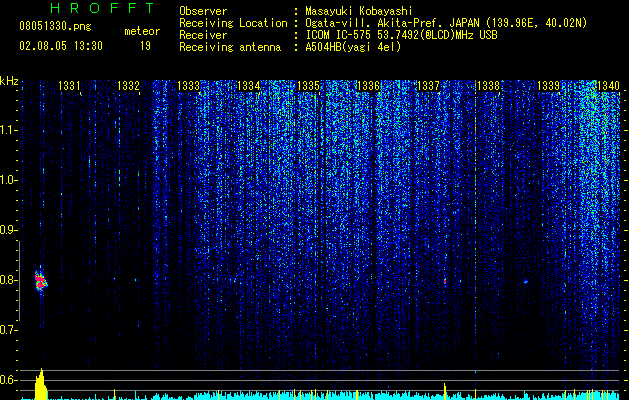Click the 1333 time marker

[x=189, y=85]
